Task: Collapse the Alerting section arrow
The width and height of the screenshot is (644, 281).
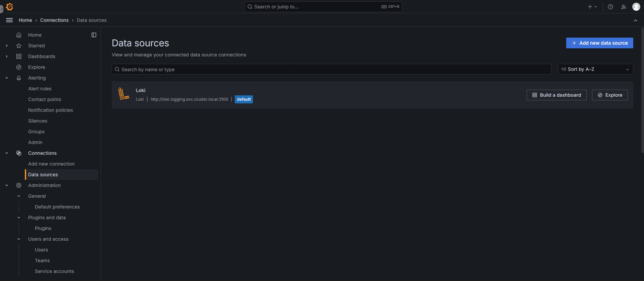Action: [x=7, y=78]
